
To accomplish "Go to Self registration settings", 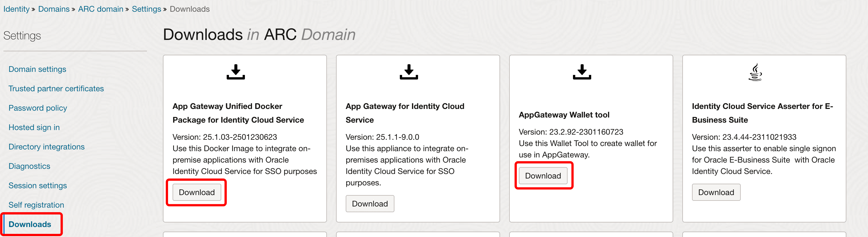I will pos(36,205).
